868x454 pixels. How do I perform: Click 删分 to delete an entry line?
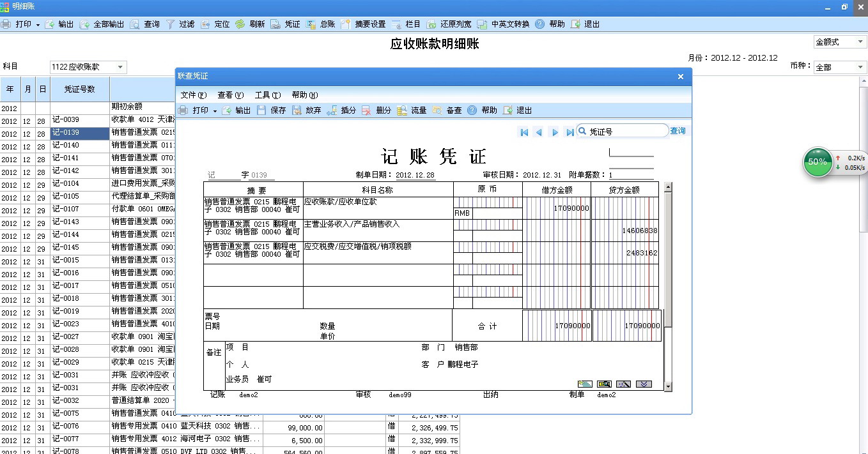[x=376, y=110]
